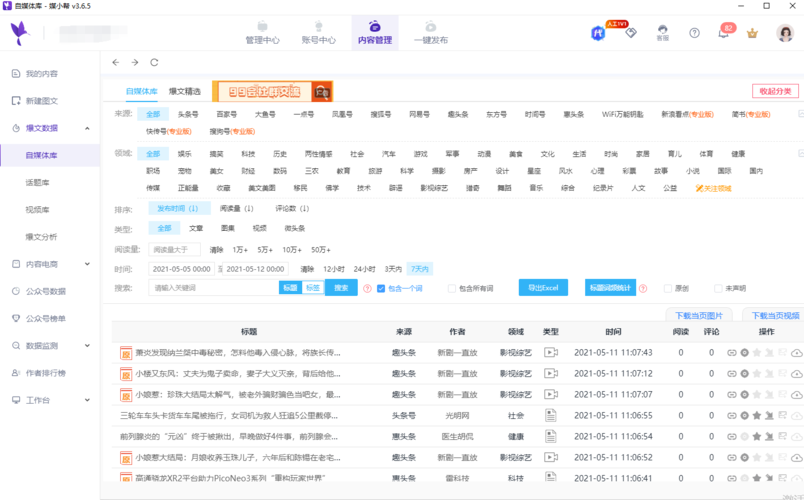Click video type icon in 11:07:12 row
Screen dimensions: 804x500
pos(551,373)
